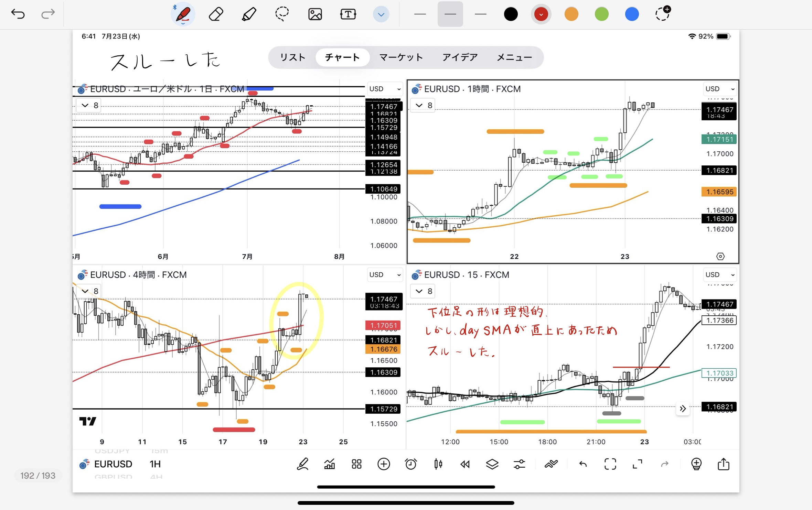Screen dimensions: 812x510
Task: Open the indicators icon in bottom toolbar
Action: click(330, 464)
